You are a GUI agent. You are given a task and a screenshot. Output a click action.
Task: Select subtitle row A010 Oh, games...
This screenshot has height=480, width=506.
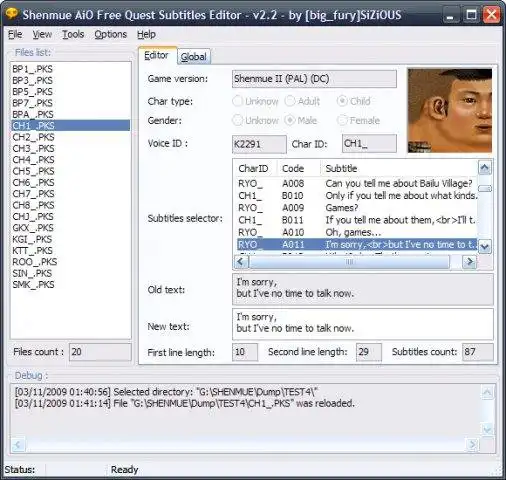357,232
